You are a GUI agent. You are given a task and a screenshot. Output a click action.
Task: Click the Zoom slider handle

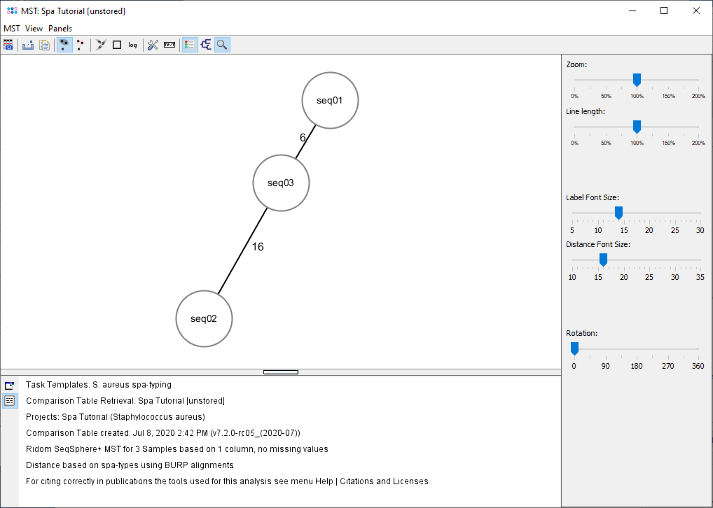click(x=636, y=79)
